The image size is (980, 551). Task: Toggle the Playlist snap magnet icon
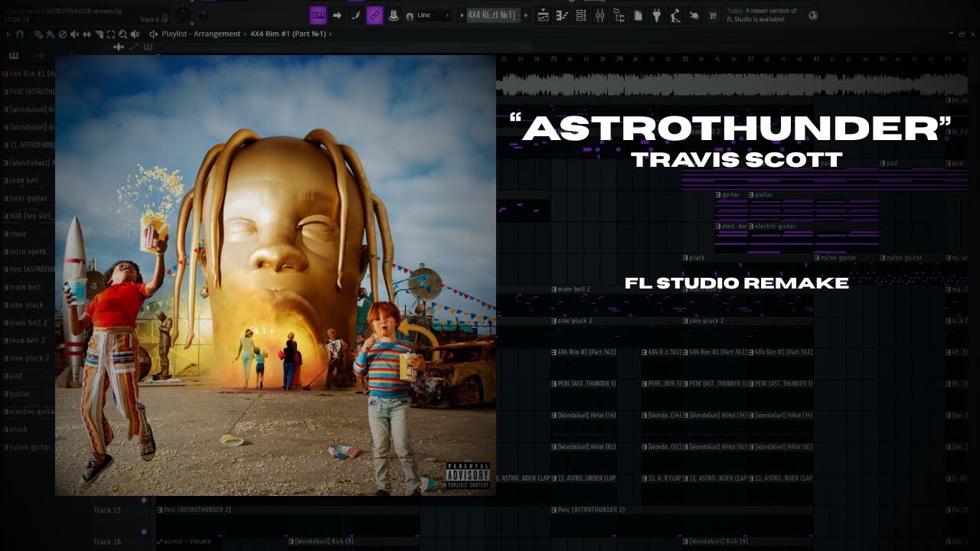(x=19, y=34)
